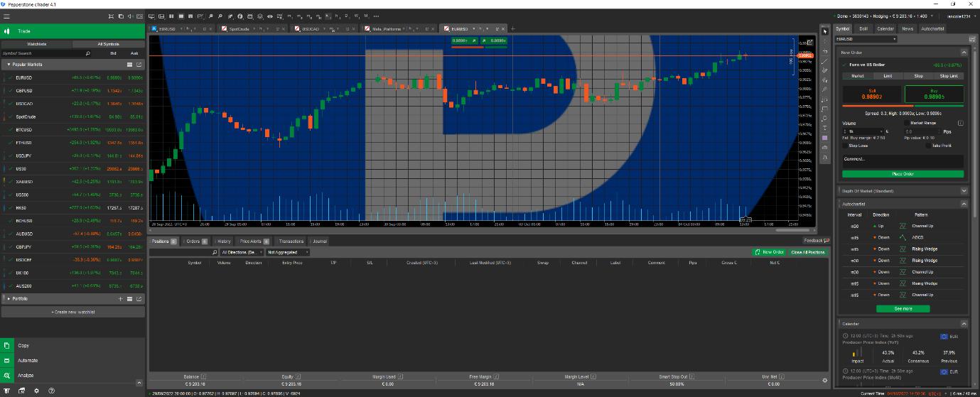Image resolution: width=980 pixels, height=397 pixels.
Task: Open Equity info icon
Action: pyautogui.click(x=299, y=376)
